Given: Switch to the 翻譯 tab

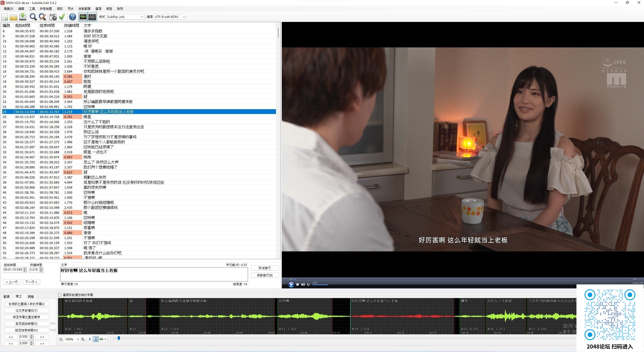Looking at the screenshot, I should [x=7, y=297].
